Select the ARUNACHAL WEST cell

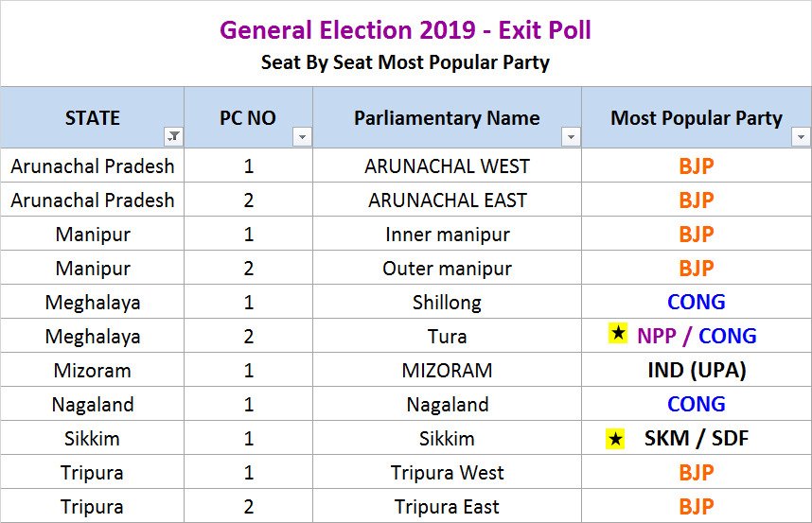[447, 166]
